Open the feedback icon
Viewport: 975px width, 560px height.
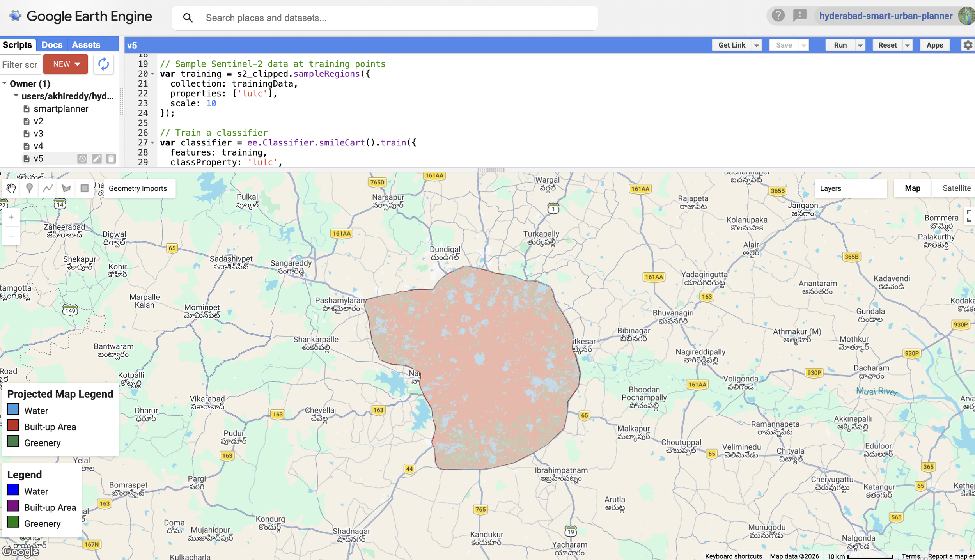click(x=800, y=16)
